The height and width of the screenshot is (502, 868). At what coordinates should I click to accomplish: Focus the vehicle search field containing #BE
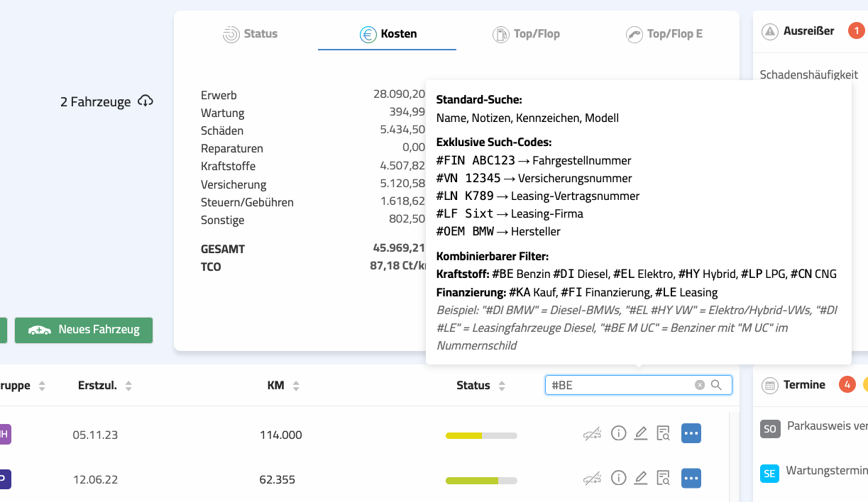click(617, 385)
